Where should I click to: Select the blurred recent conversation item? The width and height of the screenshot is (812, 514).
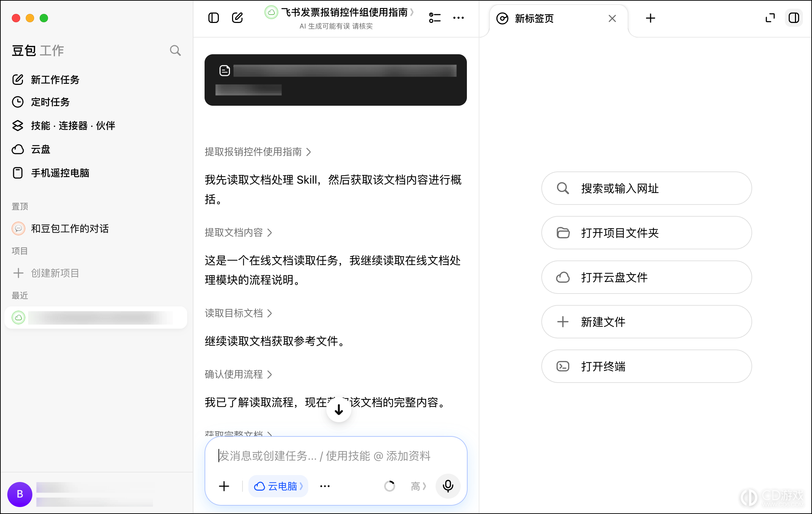[x=96, y=318]
